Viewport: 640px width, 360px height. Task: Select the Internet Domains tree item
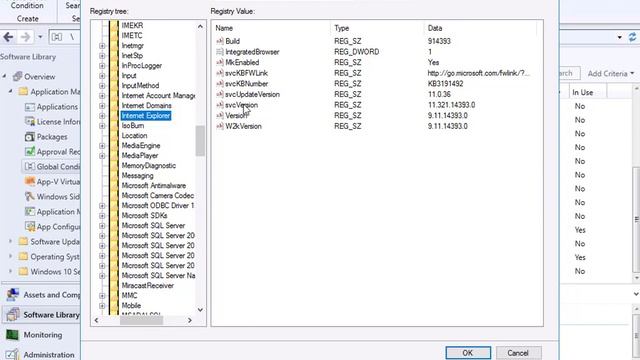(x=146, y=105)
